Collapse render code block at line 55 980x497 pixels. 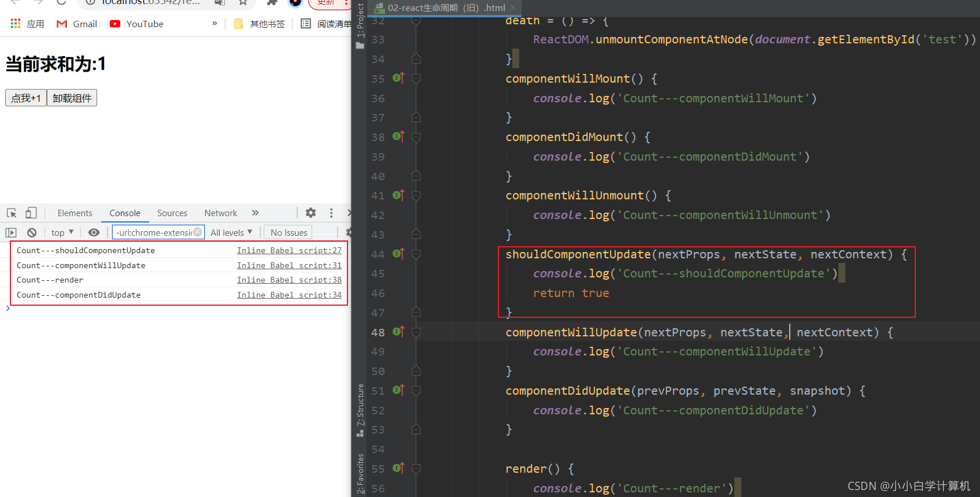click(x=416, y=469)
